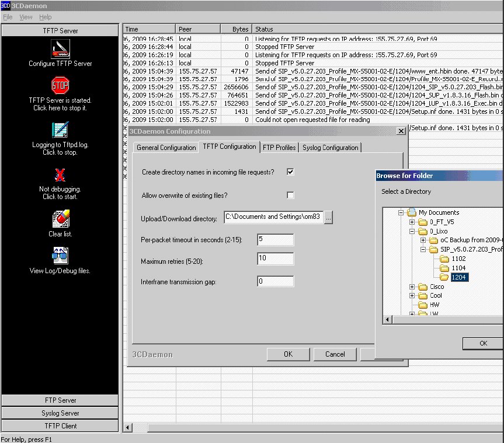The width and height of the screenshot is (504, 443).
Task: Click the Maximum retries field
Action: [276, 259]
